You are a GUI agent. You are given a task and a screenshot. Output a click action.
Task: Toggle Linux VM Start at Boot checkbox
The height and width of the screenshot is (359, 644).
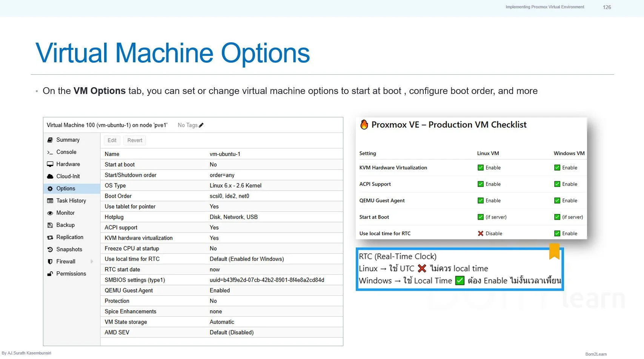tap(480, 217)
